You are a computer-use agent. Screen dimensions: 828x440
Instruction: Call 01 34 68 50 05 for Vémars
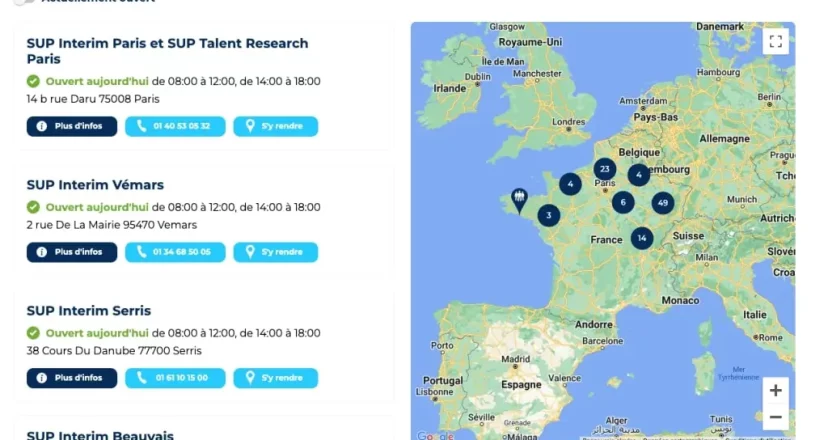(x=175, y=252)
